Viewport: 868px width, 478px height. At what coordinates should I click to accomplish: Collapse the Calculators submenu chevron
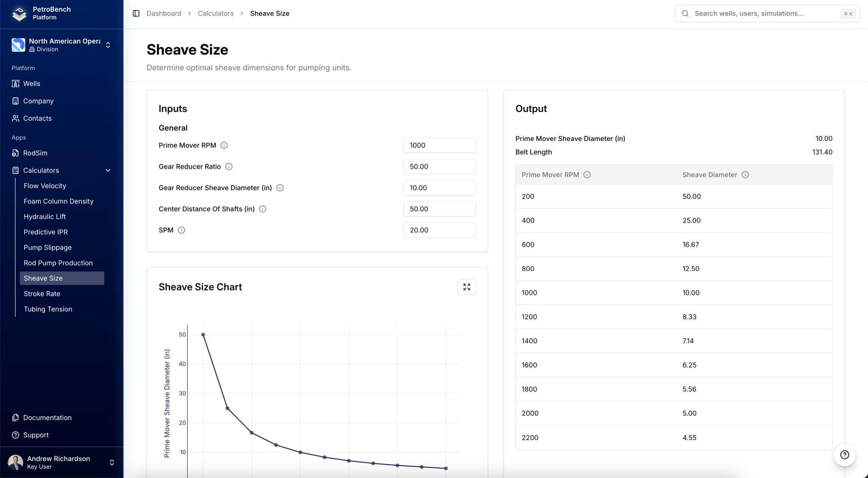point(108,170)
